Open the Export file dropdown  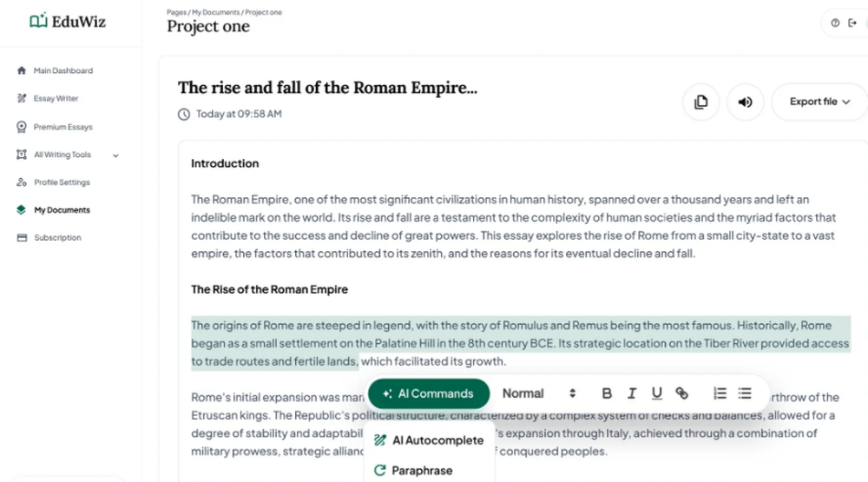pos(819,102)
